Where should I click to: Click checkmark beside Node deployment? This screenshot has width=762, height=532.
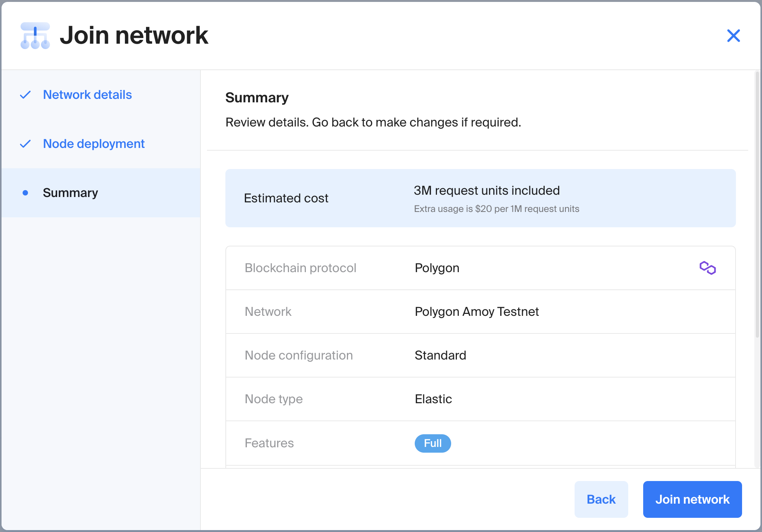pos(25,144)
